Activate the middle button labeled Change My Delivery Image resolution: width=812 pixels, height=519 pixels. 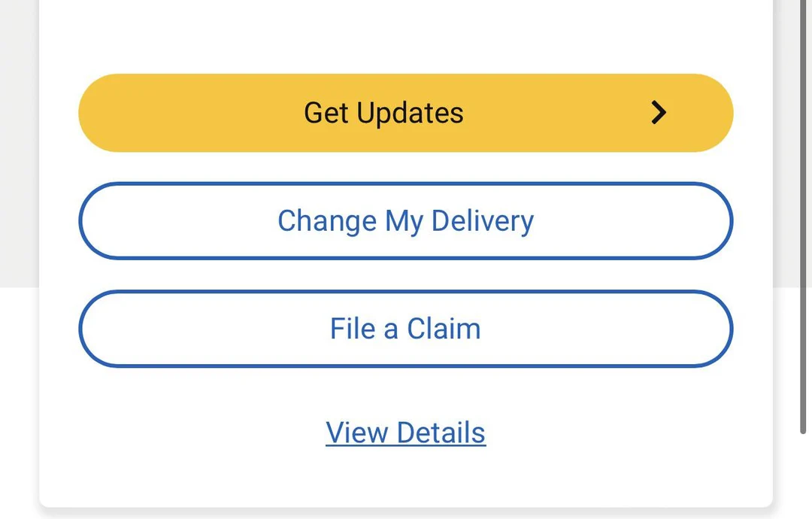coord(406,220)
